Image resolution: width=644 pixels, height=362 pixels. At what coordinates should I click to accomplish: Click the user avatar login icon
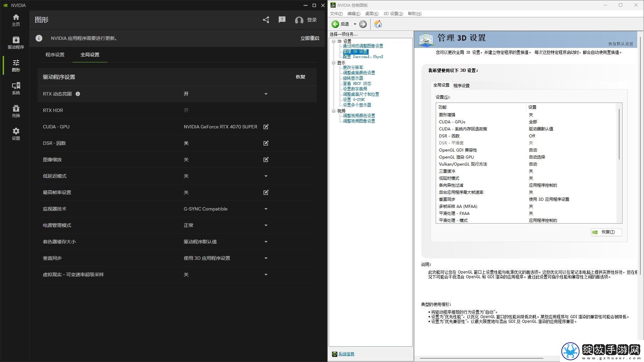click(299, 20)
